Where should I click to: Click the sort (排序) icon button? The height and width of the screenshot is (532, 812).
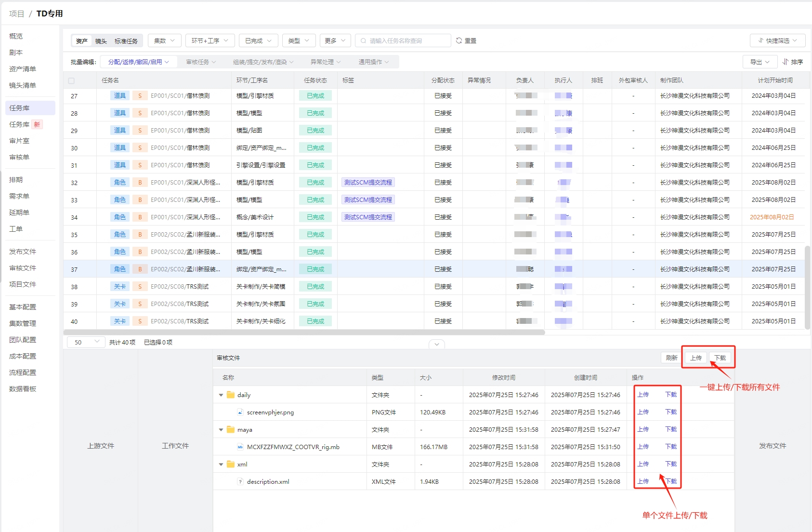(x=786, y=62)
